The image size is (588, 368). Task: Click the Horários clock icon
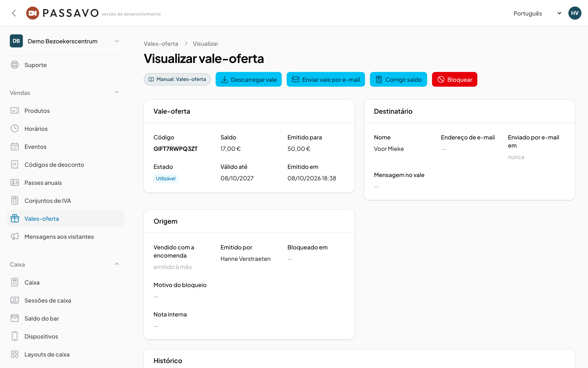point(14,129)
